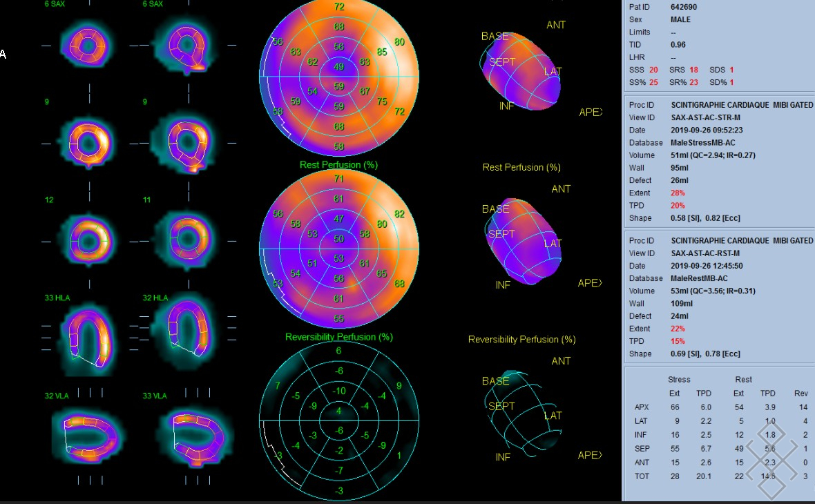Screen dimensions: 815x504
Task: Select the Pat ID value 642690
Action: (683, 7)
